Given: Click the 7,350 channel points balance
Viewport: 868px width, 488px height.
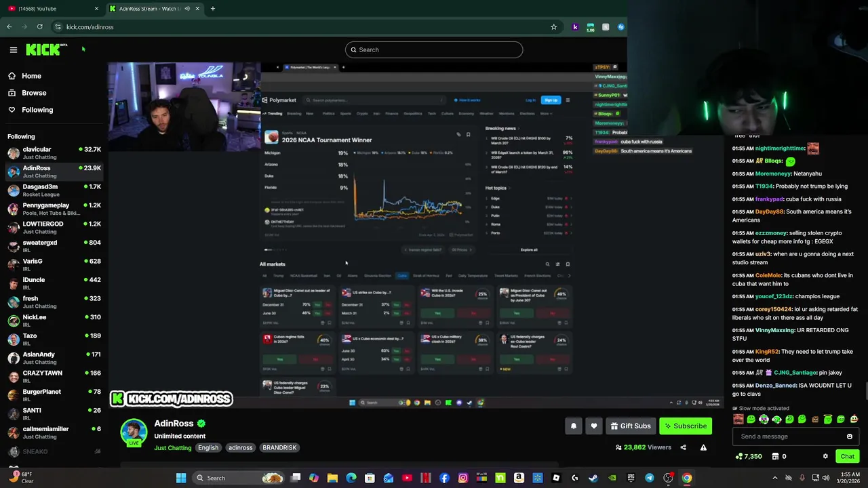Looking at the screenshot, I should 749,456.
